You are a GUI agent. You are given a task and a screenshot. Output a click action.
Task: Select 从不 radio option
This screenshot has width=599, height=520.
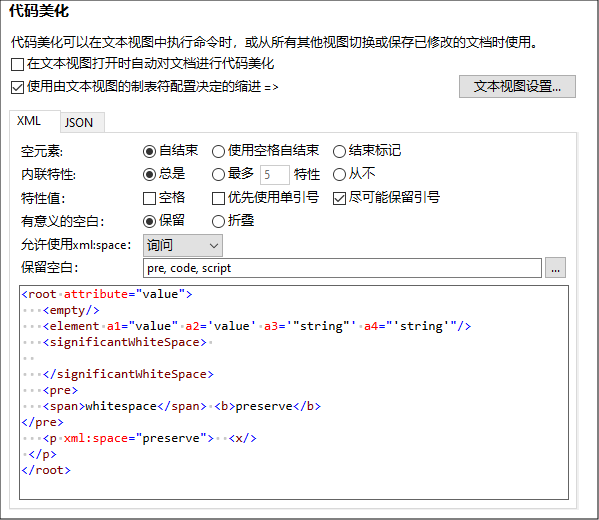click(339, 175)
